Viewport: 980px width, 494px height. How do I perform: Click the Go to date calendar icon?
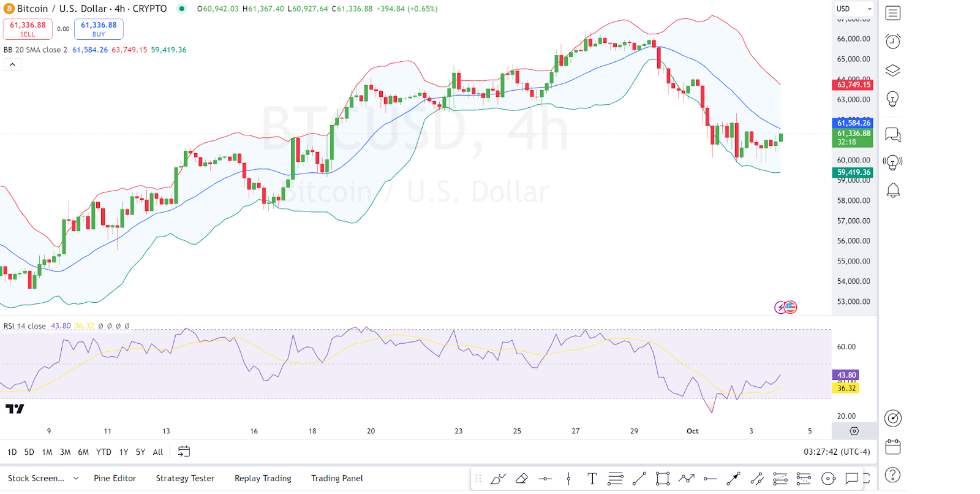coord(184,452)
